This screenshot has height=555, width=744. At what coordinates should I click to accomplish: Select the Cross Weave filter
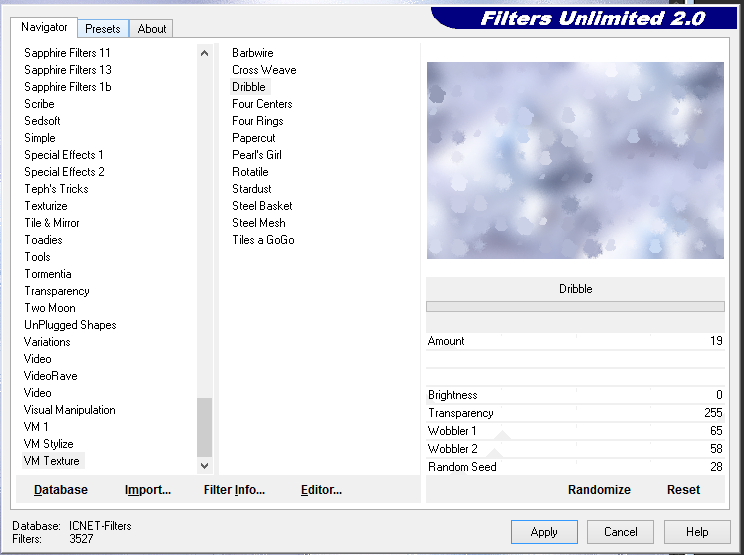pyautogui.click(x=264, y=70)
